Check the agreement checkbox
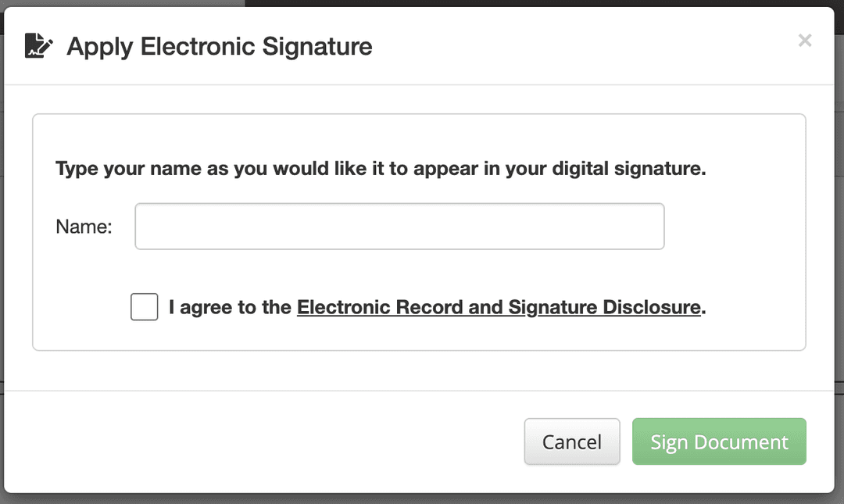Viewport: 844px width, 504px height. (x=145, y=307)
